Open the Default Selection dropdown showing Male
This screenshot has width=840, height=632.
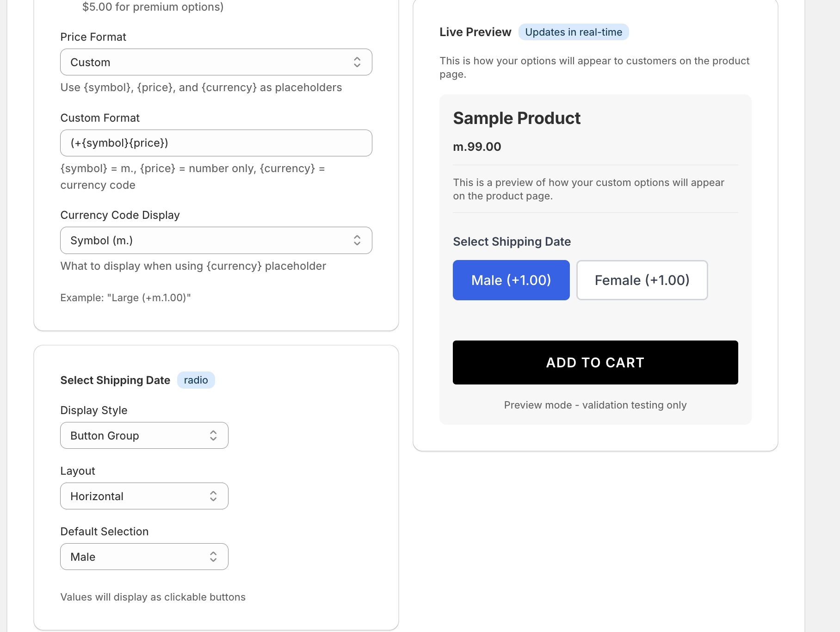tap(144, 557)
